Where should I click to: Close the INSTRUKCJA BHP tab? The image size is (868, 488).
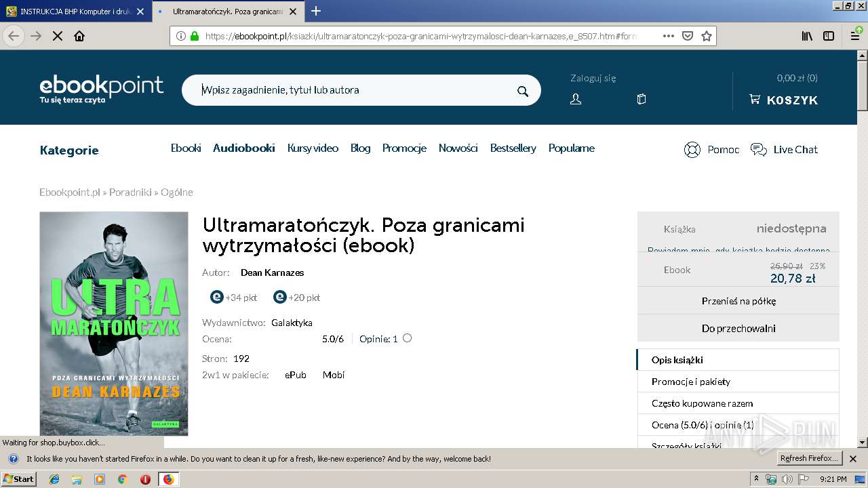(140, 12)
